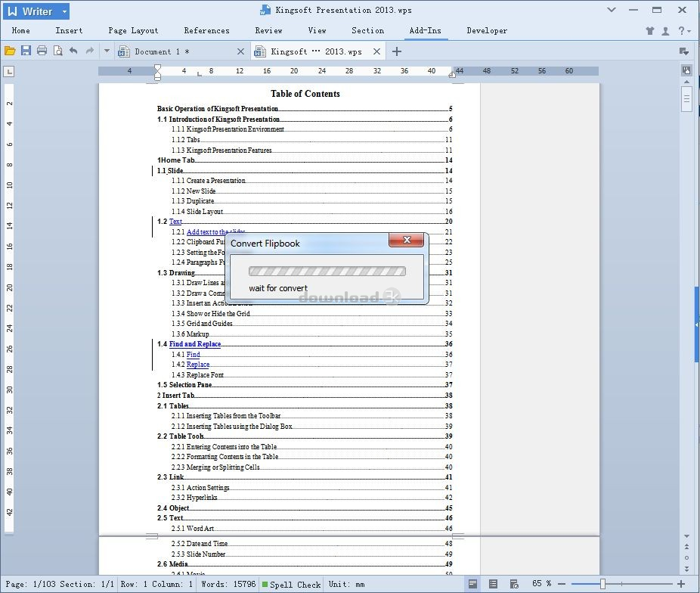Click the Print icon
700x593 pixels.
pos(42,51)
